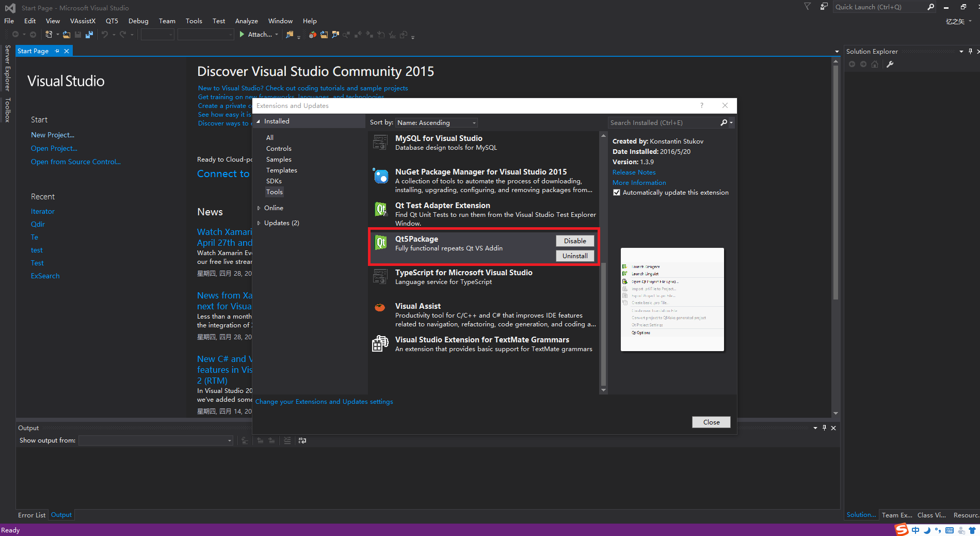
Task: Click New Project... link on Start Page
Action: click(x=53, y=135)
